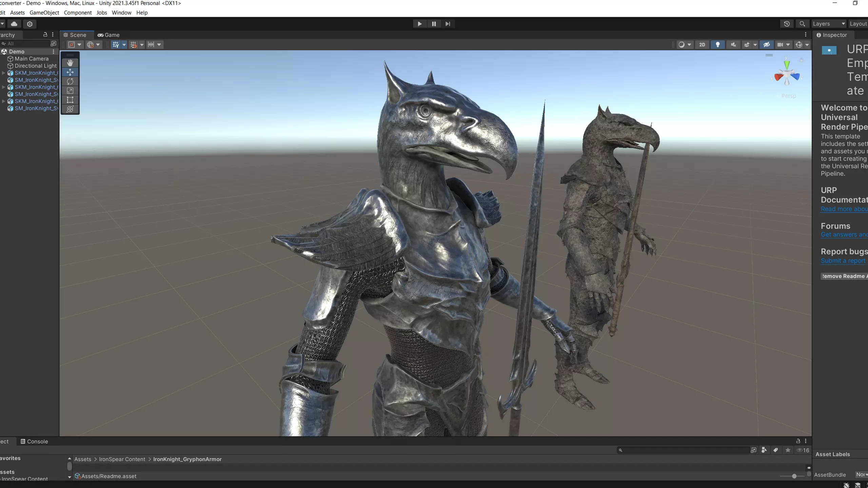868x488 pixels.
Task: Open Hierarchy search-in-window icon
Action: click(x=53, y=43)
